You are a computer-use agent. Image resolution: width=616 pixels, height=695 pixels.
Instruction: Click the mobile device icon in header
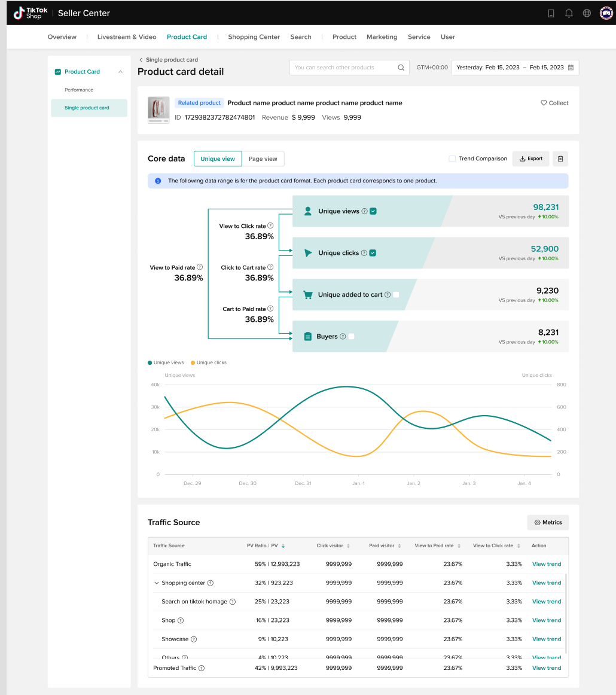click(551, 13)
